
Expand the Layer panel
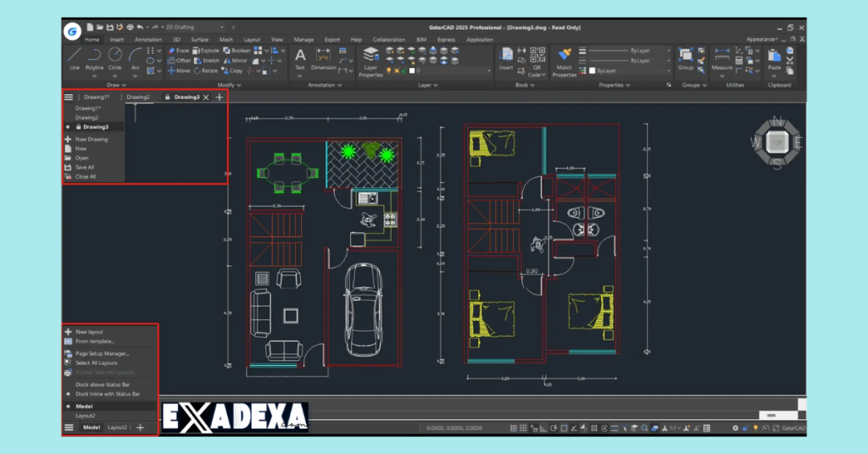click(427, 86)
